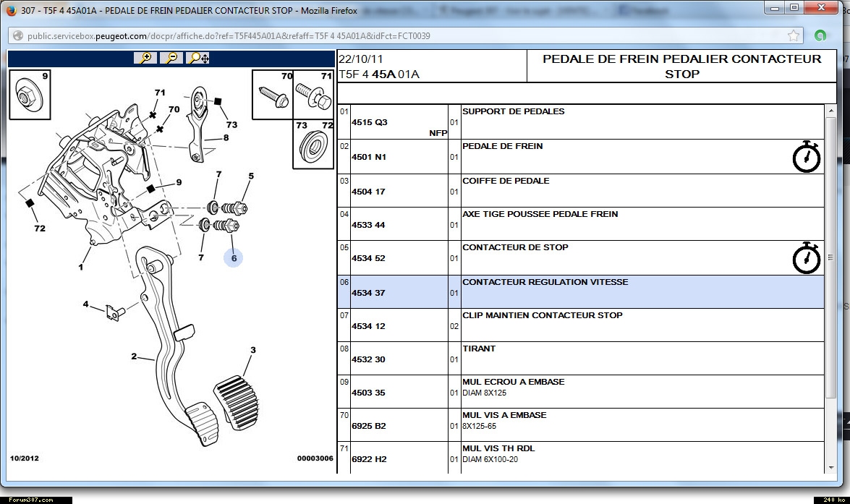Screen dimensions: 850x504
Task: Click the DIAM 8X125 specification text
Action: [484, 393]
